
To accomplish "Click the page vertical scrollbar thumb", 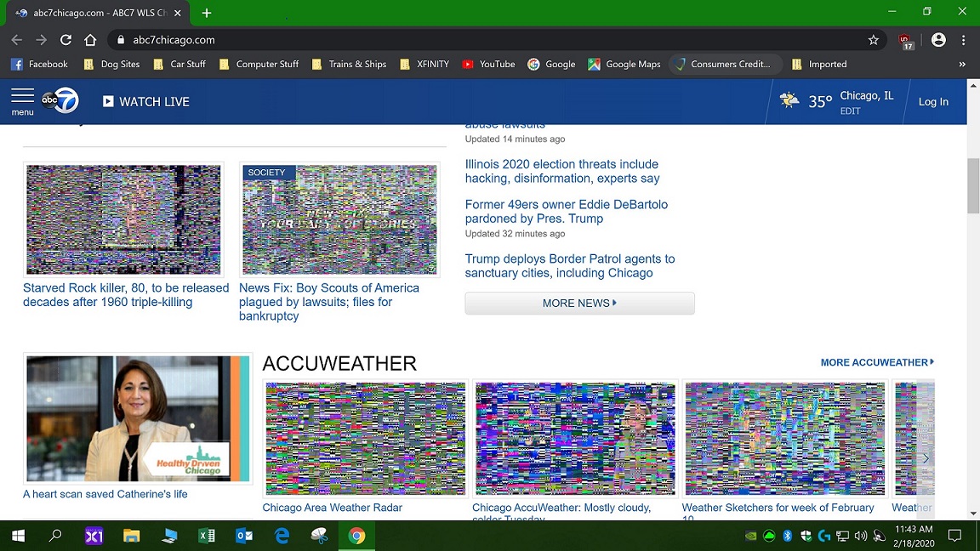I will coord(973,185).
